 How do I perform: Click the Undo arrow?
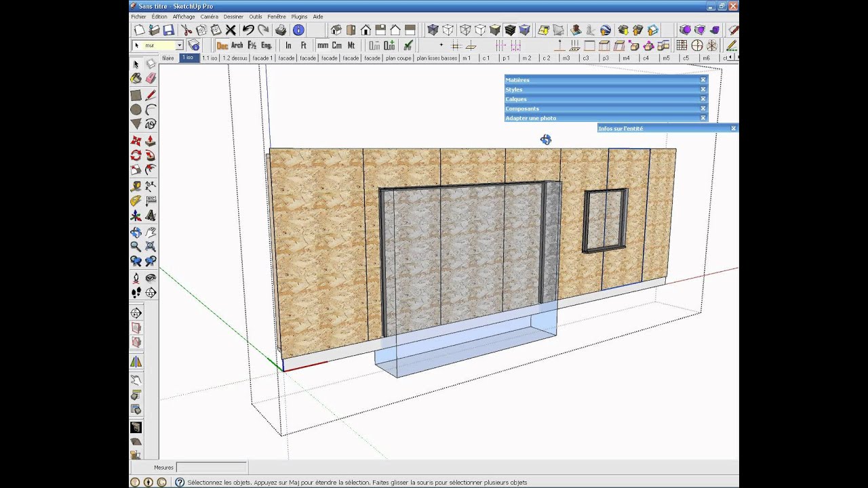tap(248, 30)
